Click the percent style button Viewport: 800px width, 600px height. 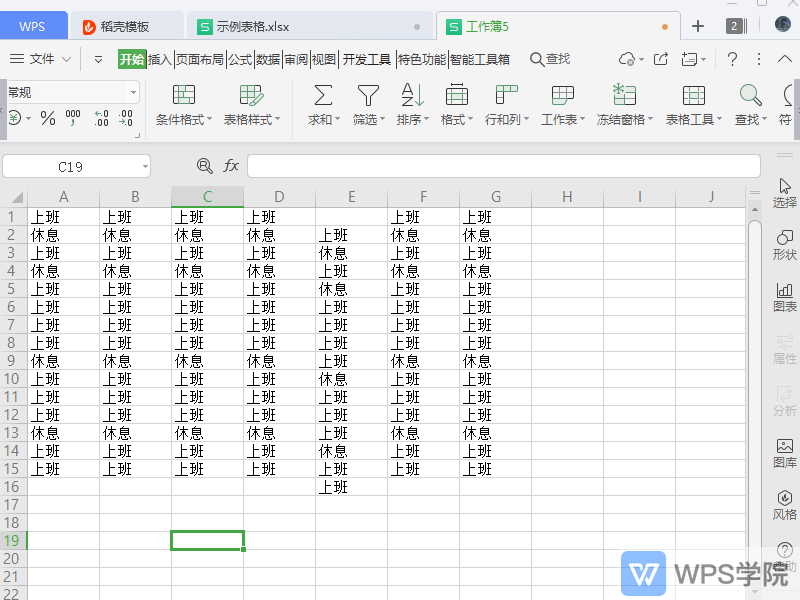48,118
